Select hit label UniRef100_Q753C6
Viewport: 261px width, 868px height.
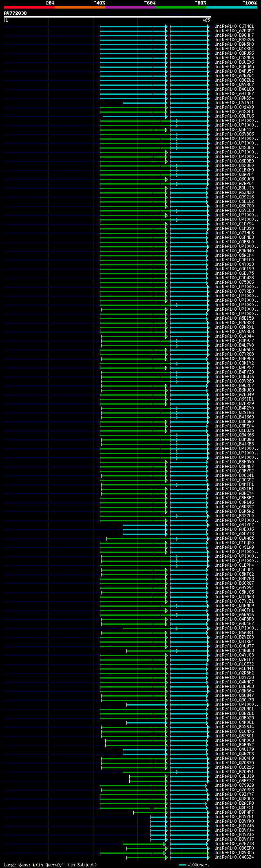coord(234,282)
